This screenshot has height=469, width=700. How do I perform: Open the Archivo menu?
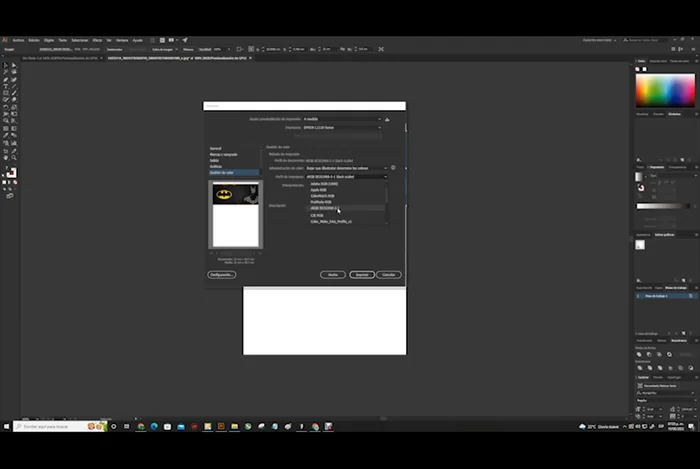[x=19, y=40]
